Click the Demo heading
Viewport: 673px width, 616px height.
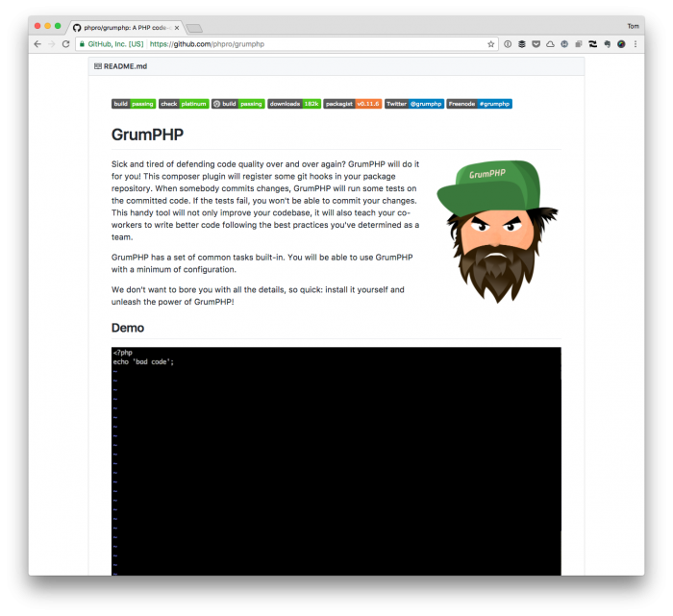coord(128,328)
